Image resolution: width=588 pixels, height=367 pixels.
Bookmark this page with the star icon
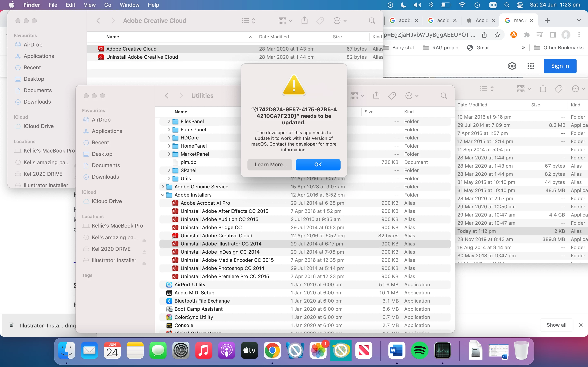coord(497,35)
